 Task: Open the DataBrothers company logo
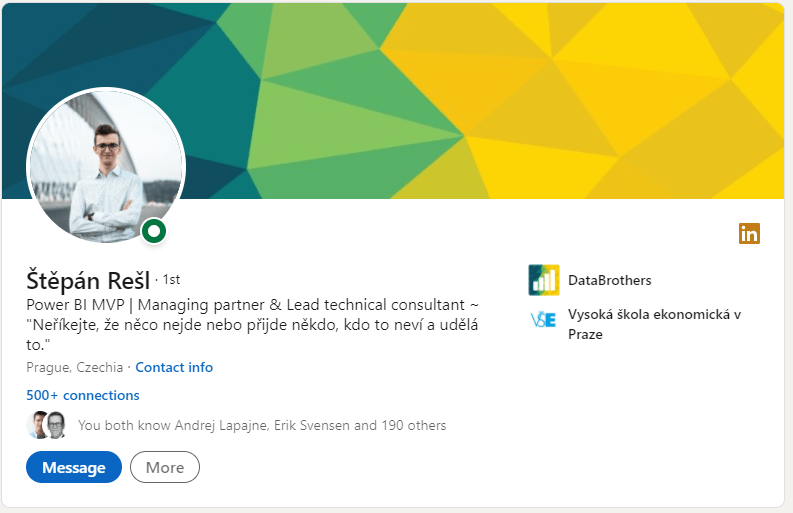click(544, 280)
